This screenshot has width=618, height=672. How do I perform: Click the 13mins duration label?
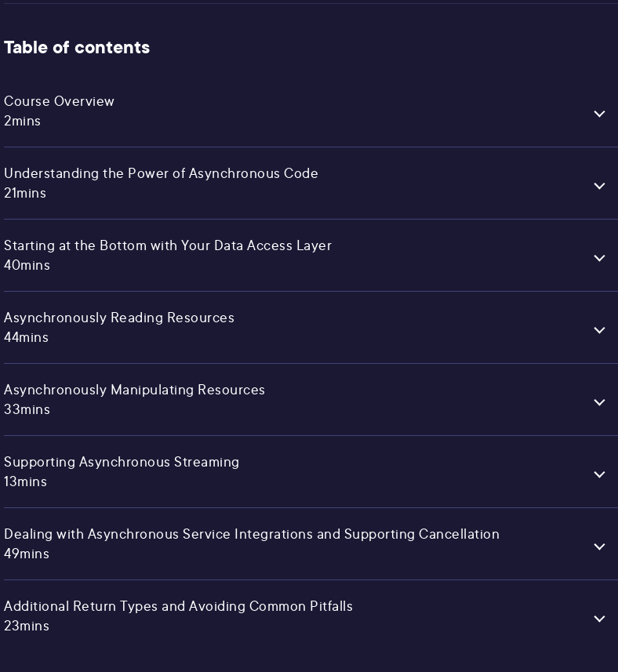(x=25, y=481)
